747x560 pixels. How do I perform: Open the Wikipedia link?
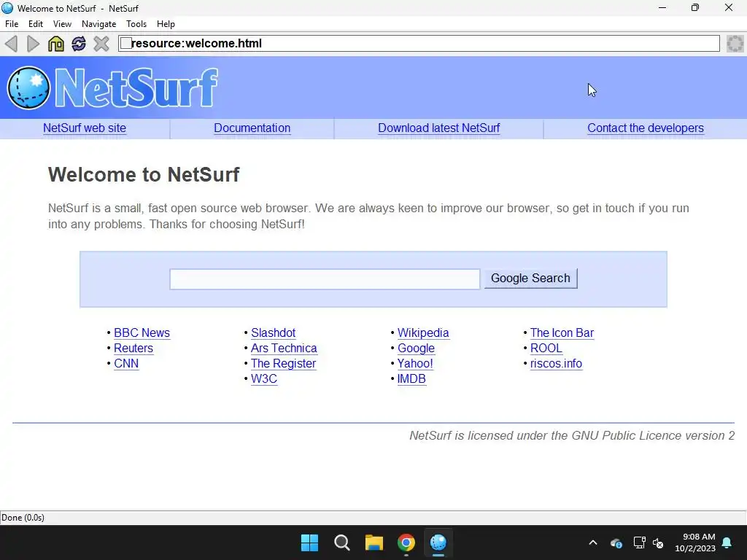click(x=423, y=332)
